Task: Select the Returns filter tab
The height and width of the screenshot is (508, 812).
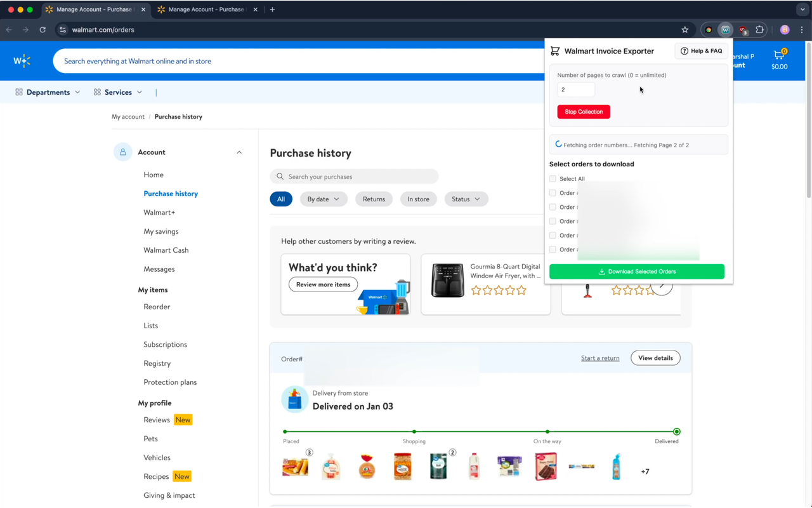Action: click(374, 199)
